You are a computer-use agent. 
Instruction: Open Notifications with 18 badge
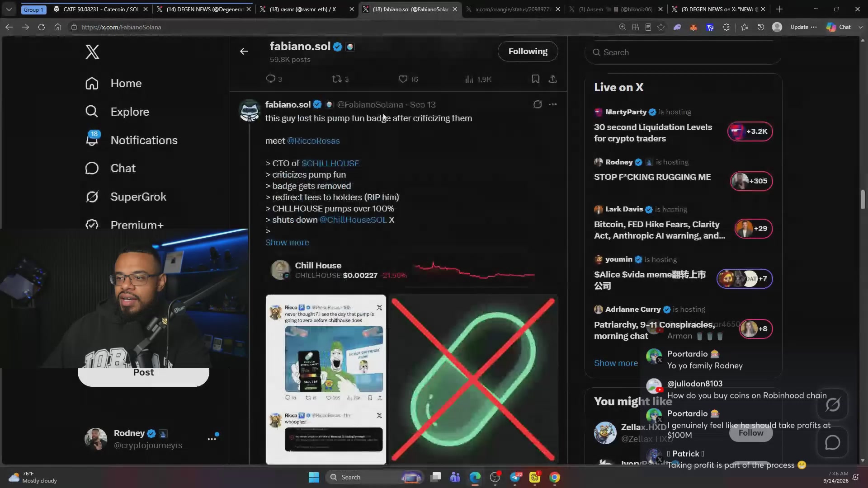point(131,140)
